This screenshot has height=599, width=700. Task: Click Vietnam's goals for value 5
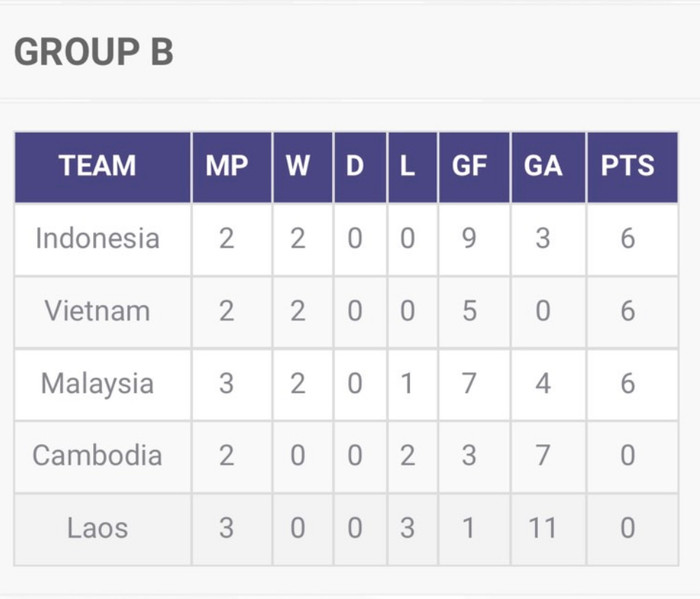469,311
